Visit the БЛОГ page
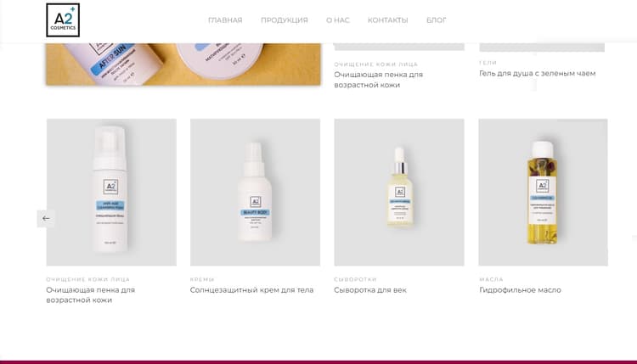This screenshot has height=364, width=637. 437,20
